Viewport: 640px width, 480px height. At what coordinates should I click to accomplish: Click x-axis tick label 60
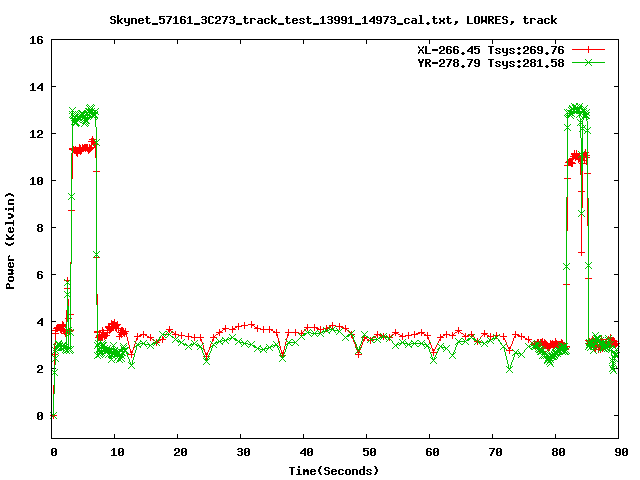point(432,452)
